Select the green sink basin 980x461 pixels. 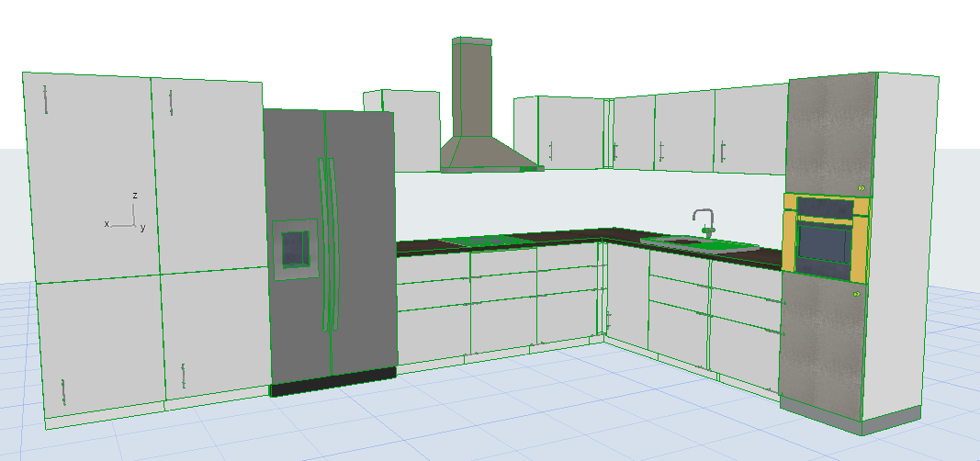(x=698, y=244)
